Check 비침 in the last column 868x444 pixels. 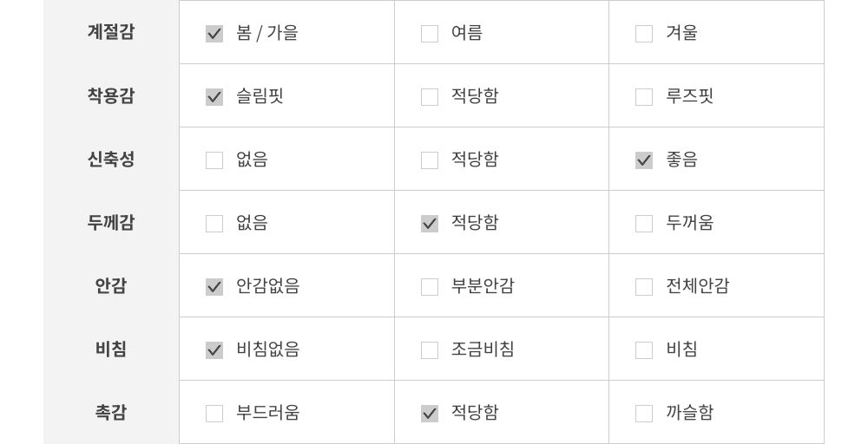click(x=644, y=350)
